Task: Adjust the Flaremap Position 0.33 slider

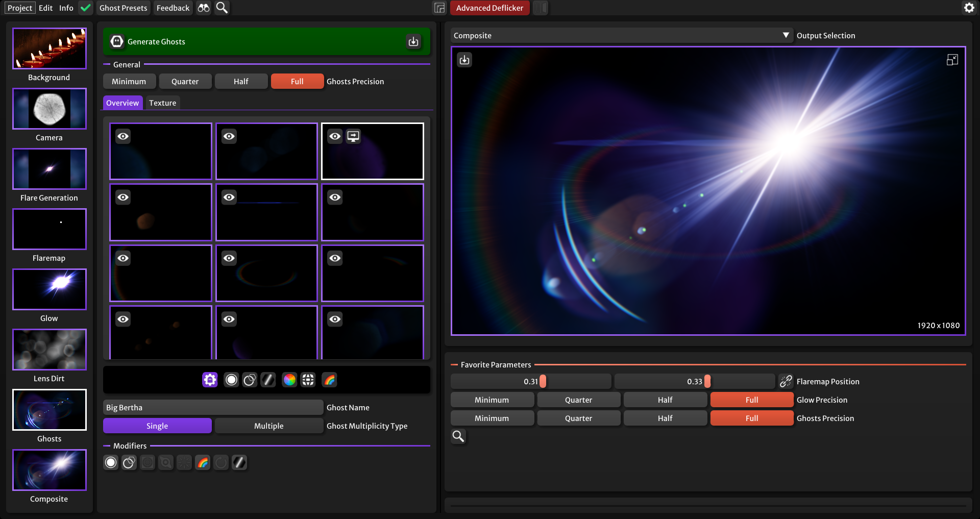Action: [694, 381]
